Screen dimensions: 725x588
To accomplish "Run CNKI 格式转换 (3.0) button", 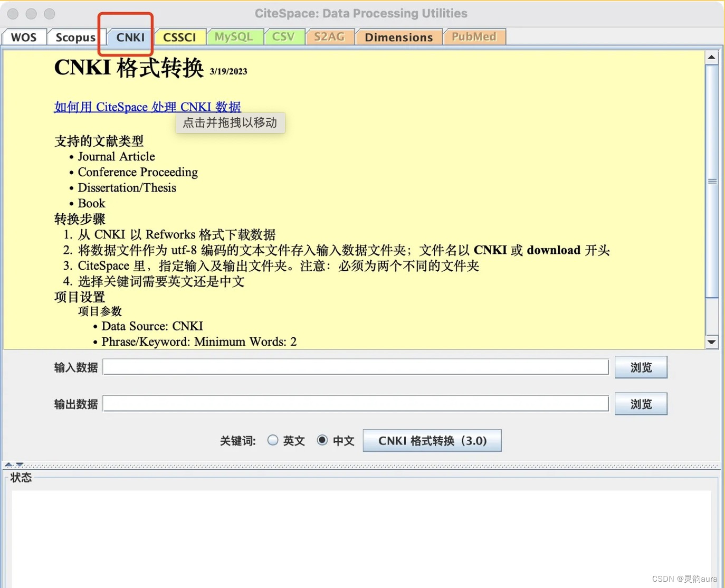I will [432, 441].
